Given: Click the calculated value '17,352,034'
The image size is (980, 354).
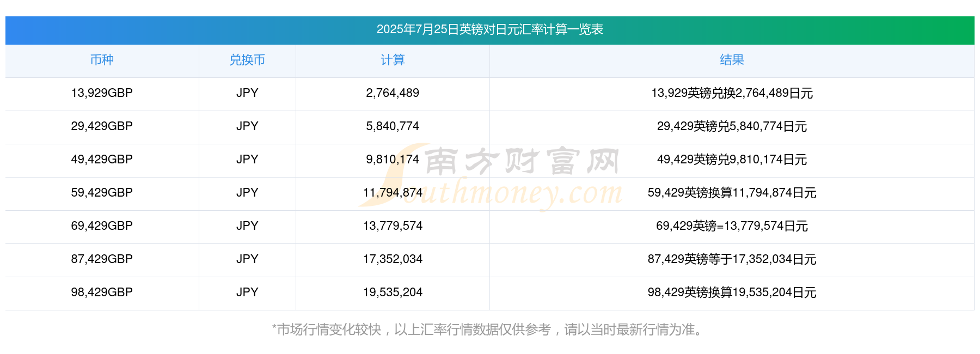Looking at the screenshot, I should [393, 259].
